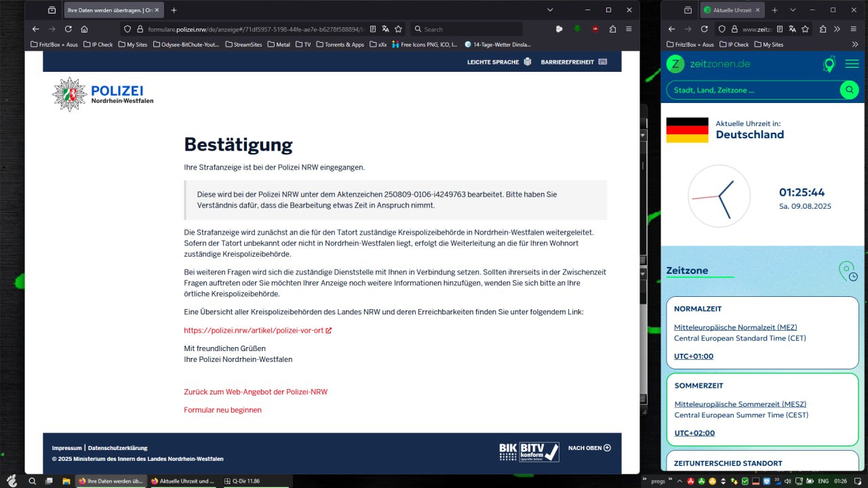
Task: Open the StreamSites bookmark folder
Action: click(x=242, y=45)
